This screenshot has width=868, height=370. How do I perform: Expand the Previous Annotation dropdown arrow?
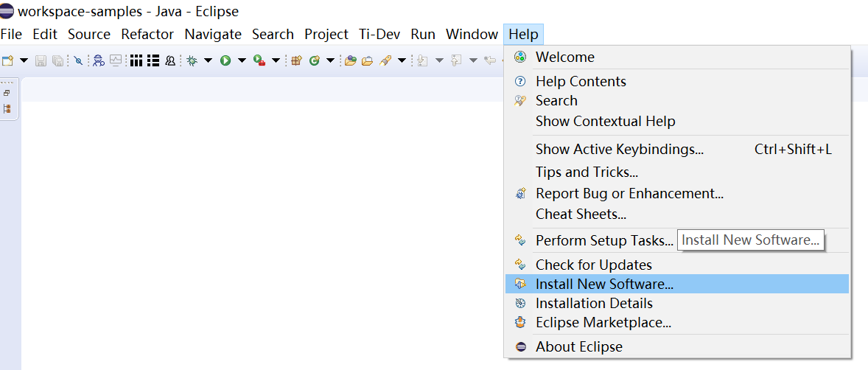pos(473,60)
